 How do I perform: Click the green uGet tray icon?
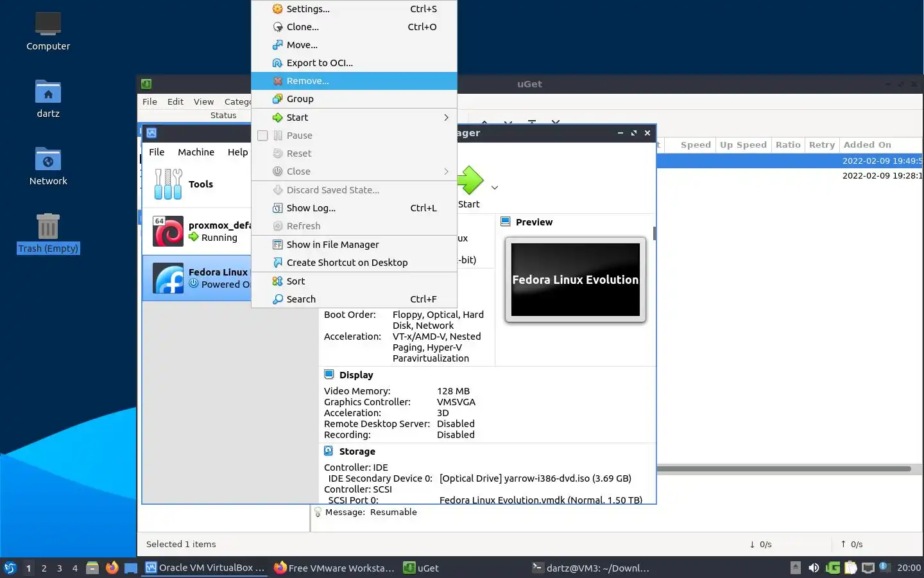click(833, 568)
